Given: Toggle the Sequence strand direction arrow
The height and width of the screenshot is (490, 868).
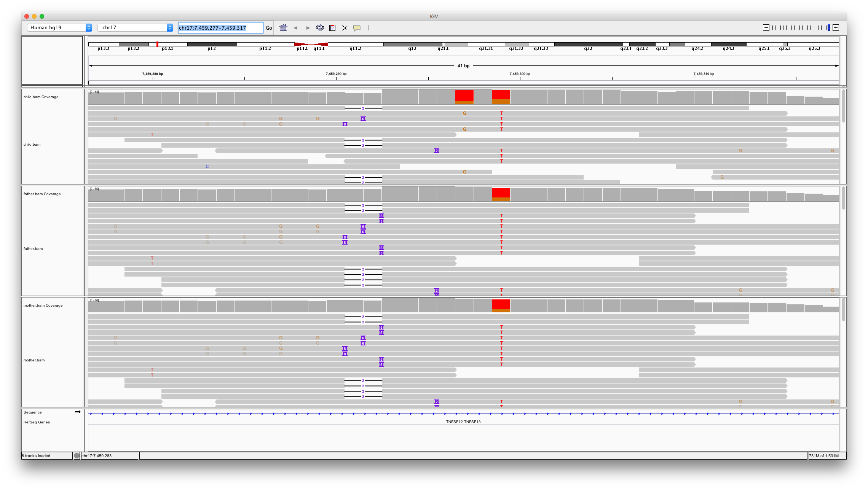Looking at the screenshot, I should pyautogui.click(x=78, y=412).
